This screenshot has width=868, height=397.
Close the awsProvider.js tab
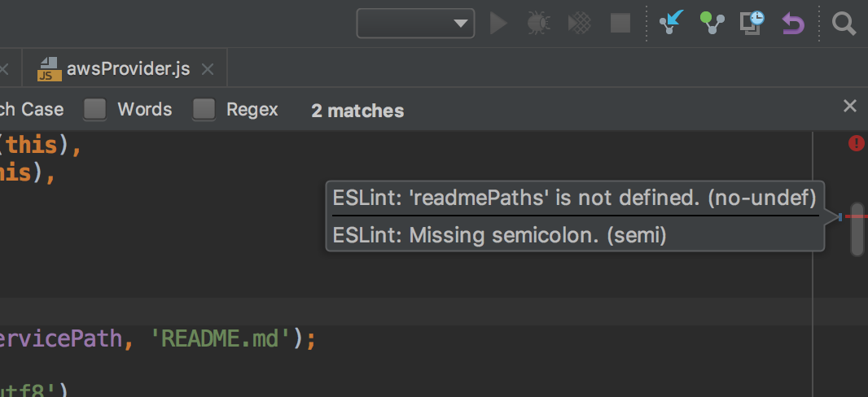[x=208, y=70]
